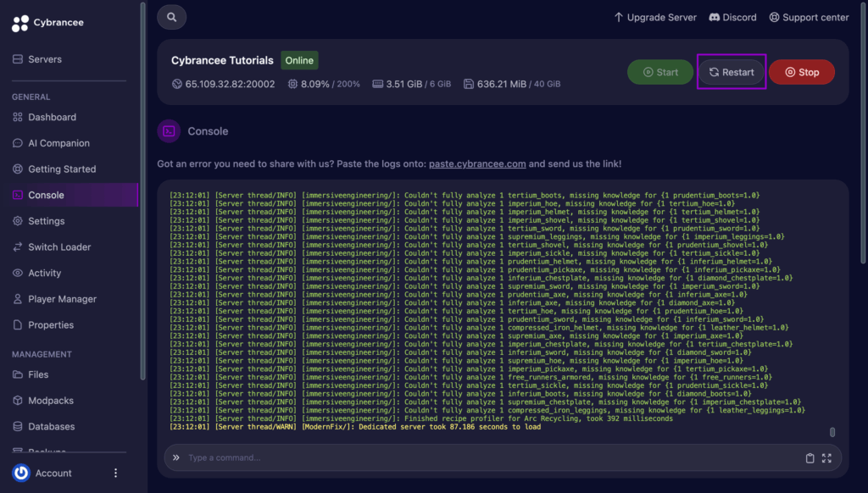Viewport: 868px width, 493px height.
Task: Click the Settings gear icon in sidebar
Action: 18,221
